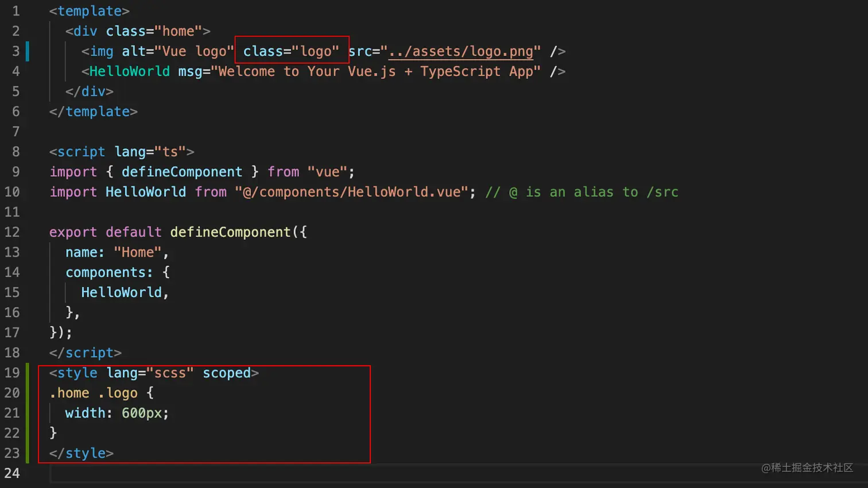Click the export keyword

73,232
